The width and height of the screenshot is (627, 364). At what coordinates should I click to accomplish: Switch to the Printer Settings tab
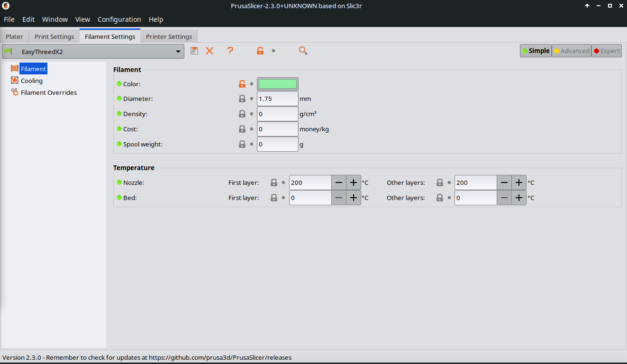tap(169, 36)
